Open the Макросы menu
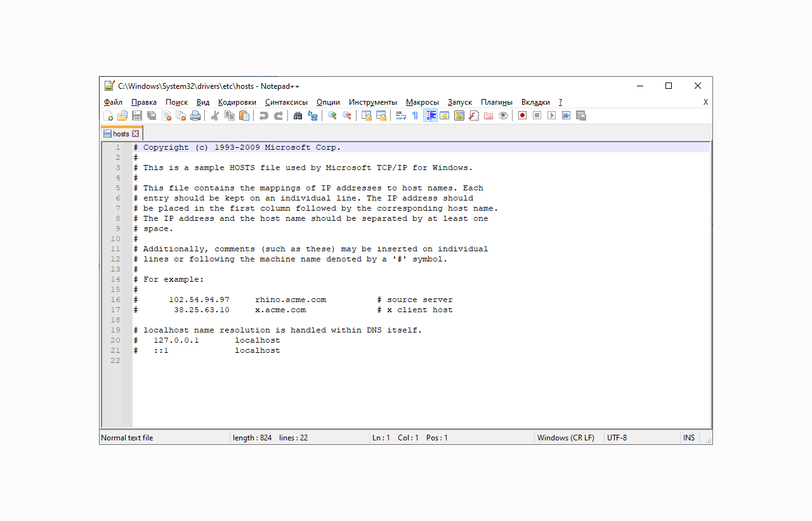The height and width of the screenshot is (521, 812). click(422, 102)
